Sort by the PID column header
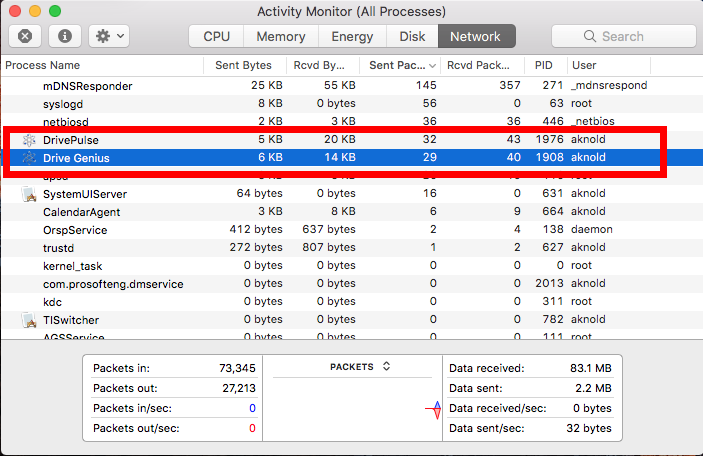 [543, 65]
